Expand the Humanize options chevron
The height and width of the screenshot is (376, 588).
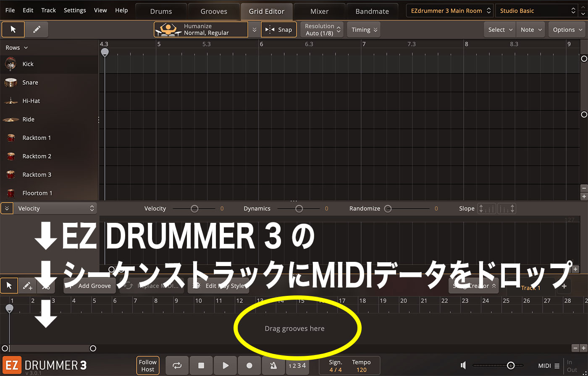tap(254, 30)
